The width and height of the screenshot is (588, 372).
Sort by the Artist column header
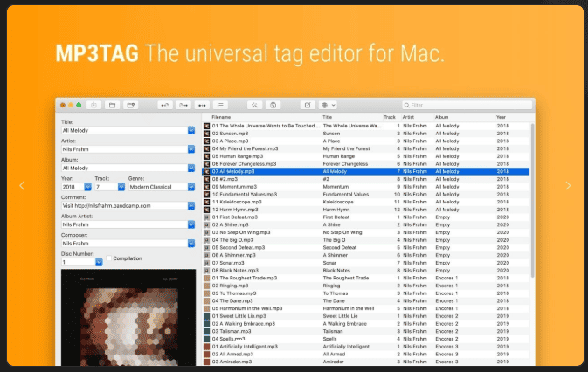pyautogui.click(x=408, y=117)
